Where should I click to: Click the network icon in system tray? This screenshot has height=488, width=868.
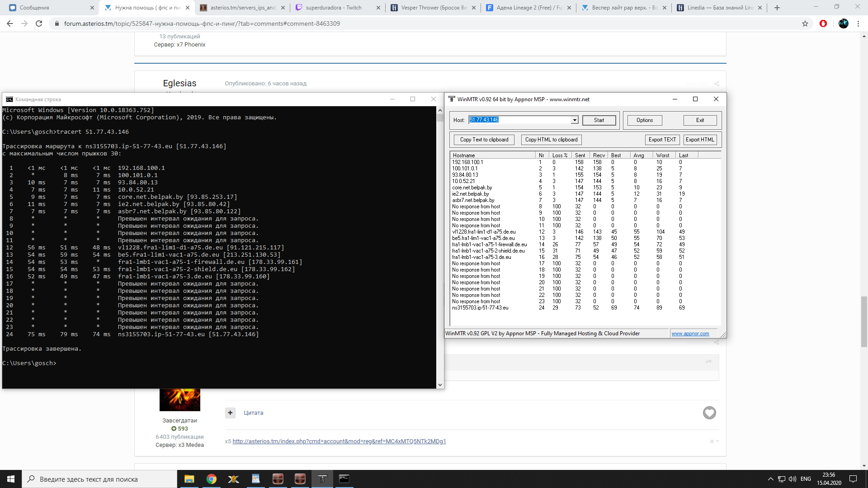(x=781, y=479)
